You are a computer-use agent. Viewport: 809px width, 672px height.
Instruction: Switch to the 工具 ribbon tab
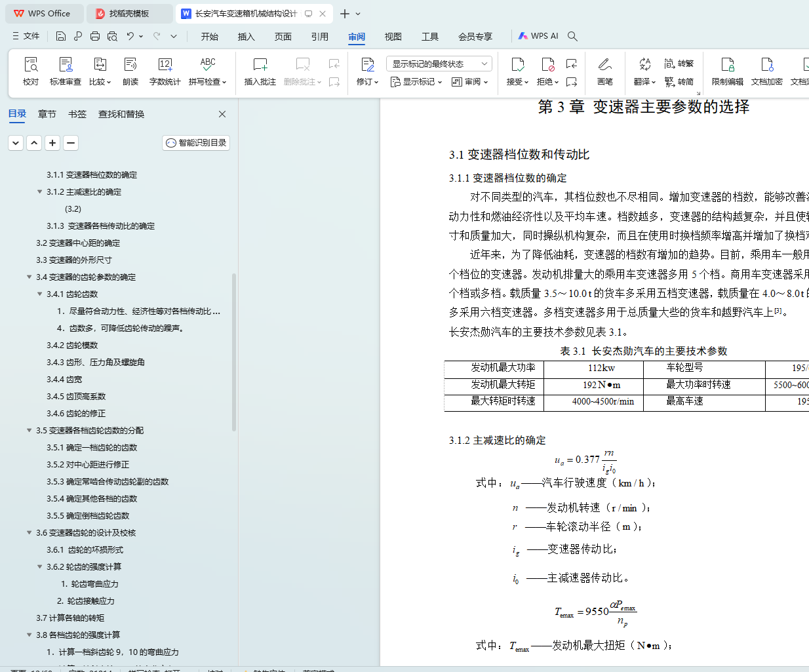430,36
